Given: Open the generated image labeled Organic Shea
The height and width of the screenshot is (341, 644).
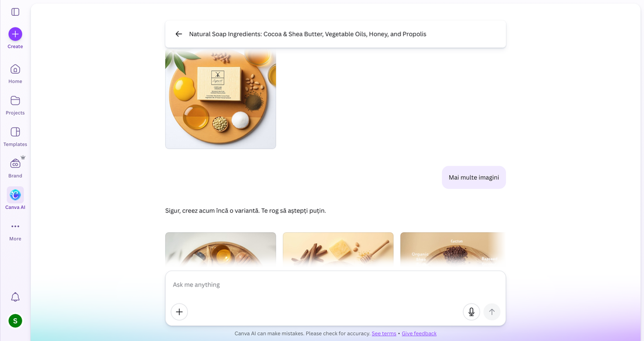Looking at the screenshot, I should pyautogui.click(x=453, y=249).
